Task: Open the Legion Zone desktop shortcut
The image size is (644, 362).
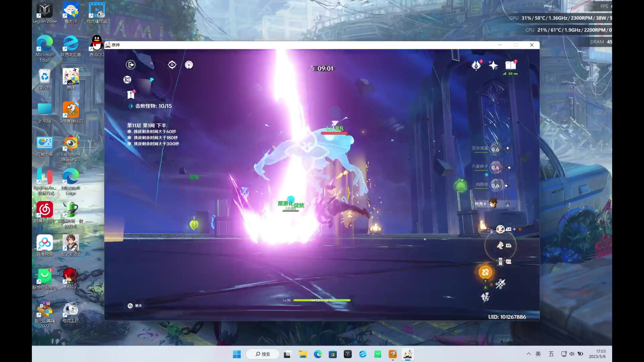Action: click(x=45, y=13)
